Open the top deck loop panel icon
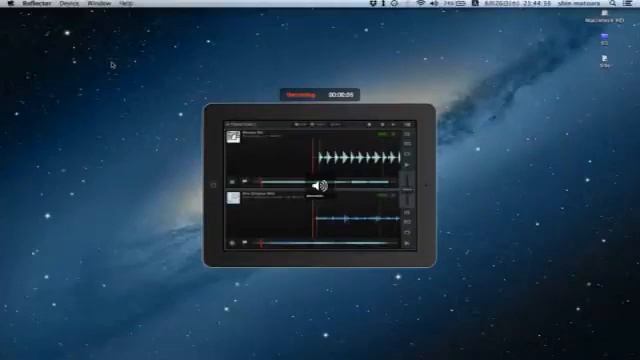Image resolution: width=640 pixels, height=360 pixels. 407,154
